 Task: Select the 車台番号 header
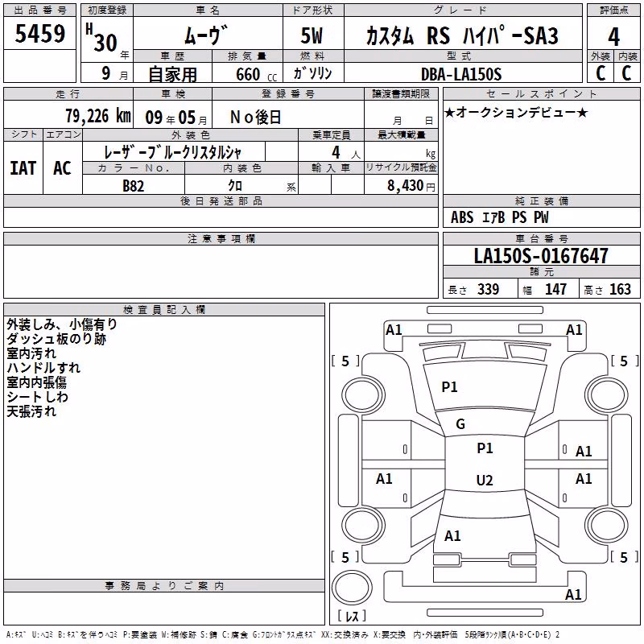(x=541, y=238)
